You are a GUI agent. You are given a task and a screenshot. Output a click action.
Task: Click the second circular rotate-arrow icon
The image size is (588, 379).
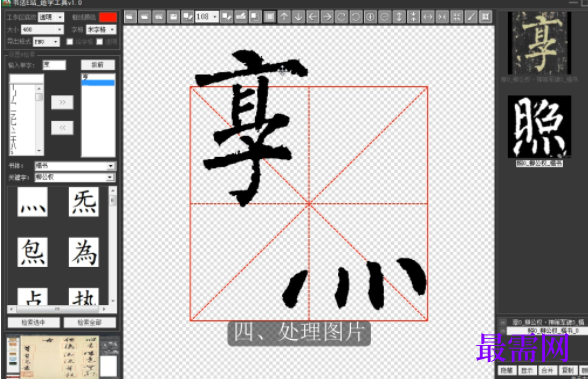[x=356, y=16]
